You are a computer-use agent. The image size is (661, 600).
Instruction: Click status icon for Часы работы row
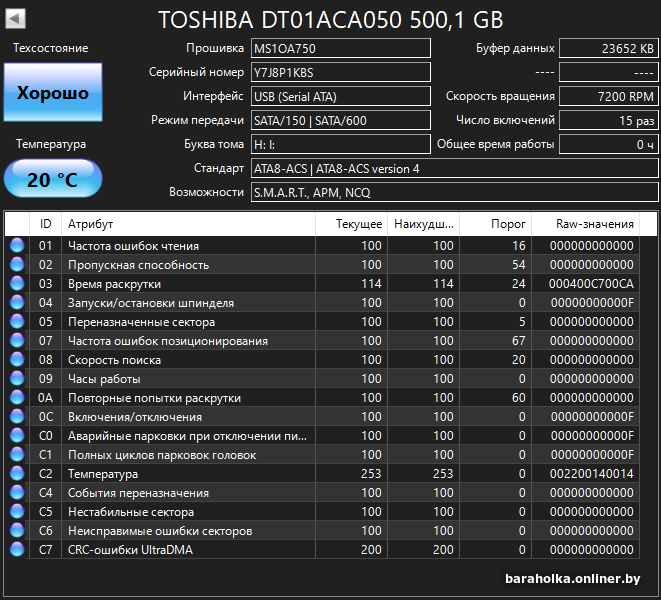pyautogui.click(x=17, y=379)
